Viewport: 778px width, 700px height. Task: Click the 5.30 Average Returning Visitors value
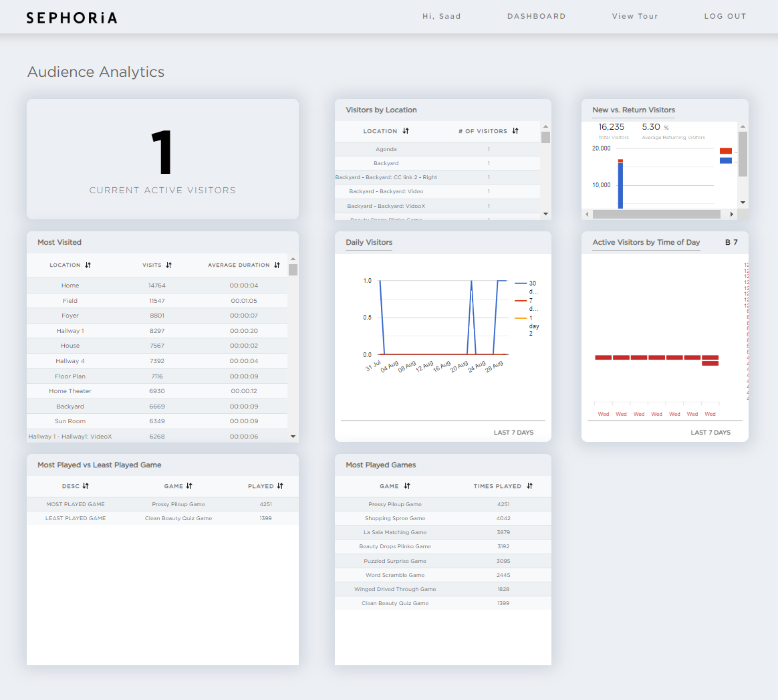click(651, 127)
